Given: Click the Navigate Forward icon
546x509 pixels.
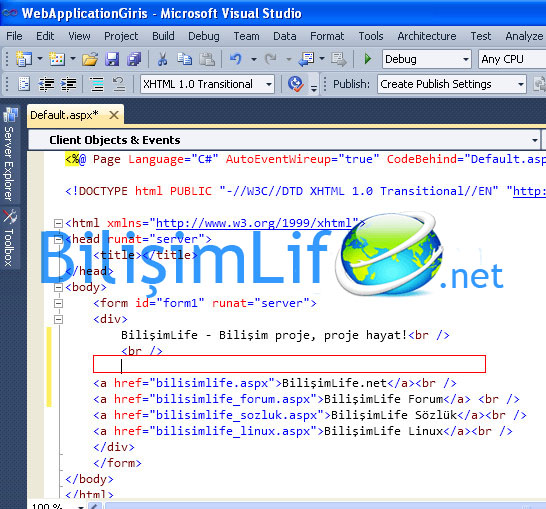Looking at the screenshot, I should click(338, 59).
